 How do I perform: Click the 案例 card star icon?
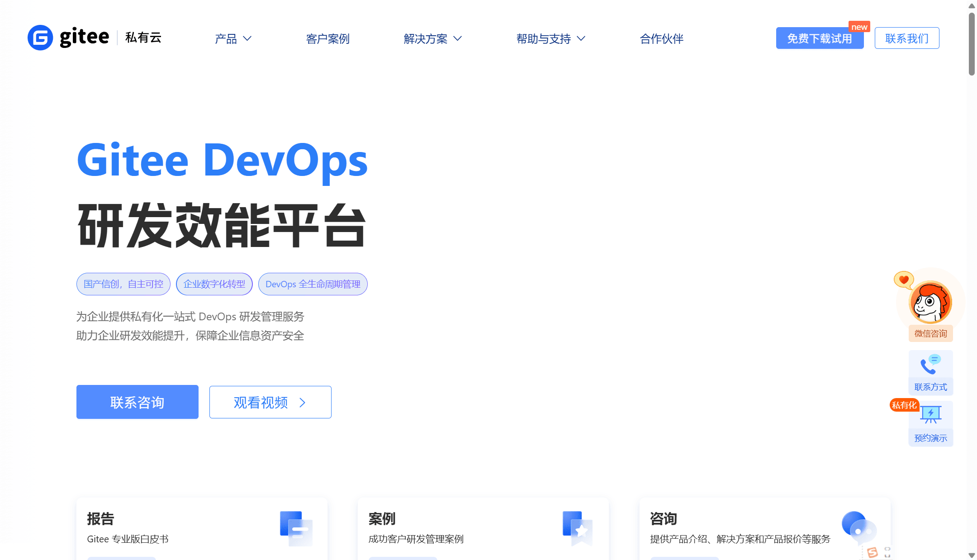point(578,528)
